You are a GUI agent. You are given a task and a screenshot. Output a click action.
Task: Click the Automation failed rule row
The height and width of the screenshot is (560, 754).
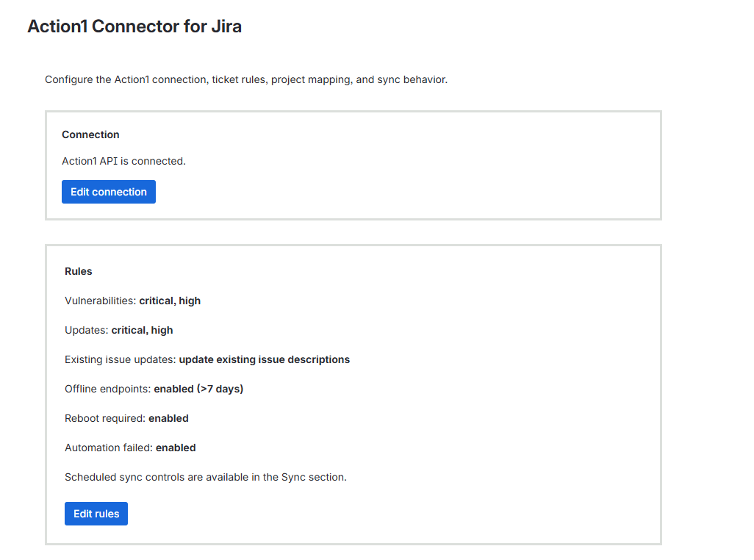click(130, 448)
